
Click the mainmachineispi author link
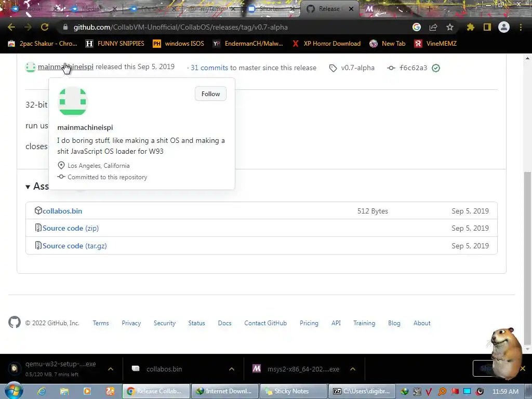(65, 67)
